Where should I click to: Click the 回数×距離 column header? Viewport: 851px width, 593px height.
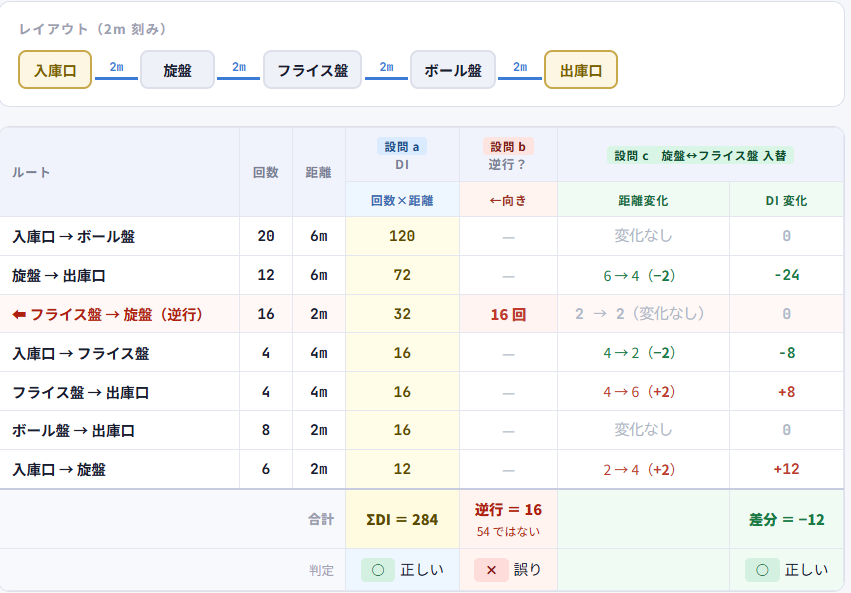tap(402, 200)
